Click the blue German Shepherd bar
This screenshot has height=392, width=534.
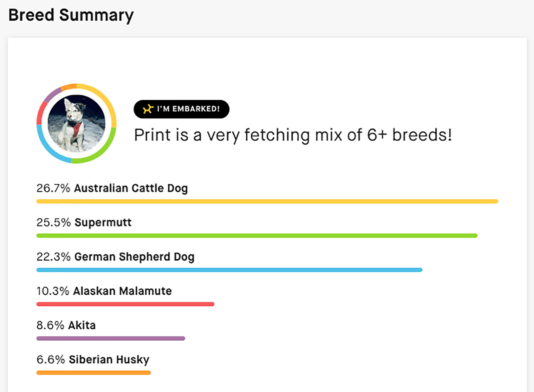tap(229, 270)
